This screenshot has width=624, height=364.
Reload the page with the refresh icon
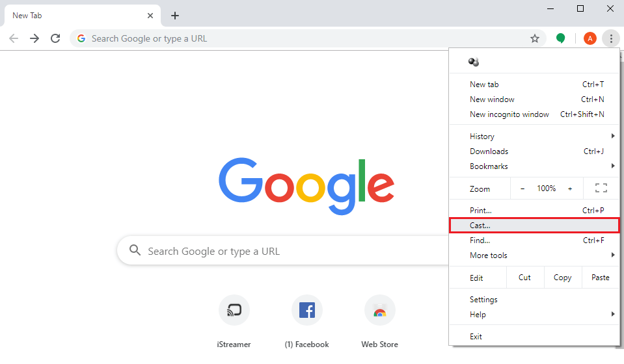tap(55, 38)
